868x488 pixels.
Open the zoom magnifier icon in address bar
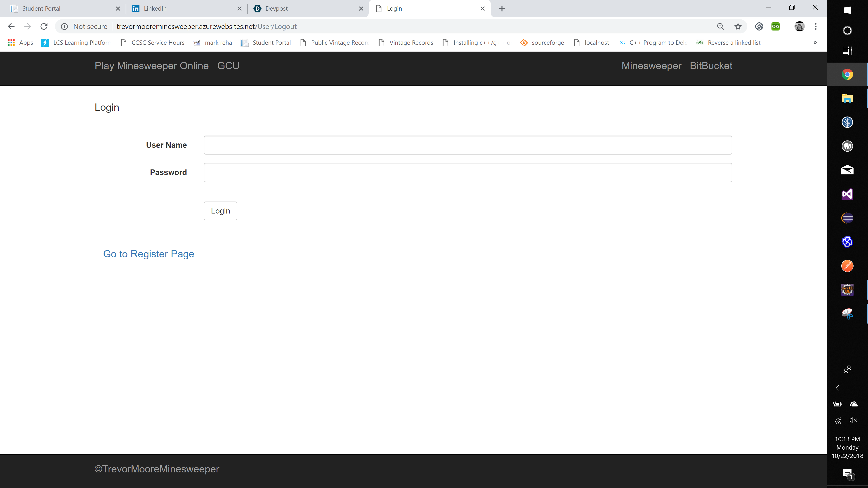pyautogui.click(x=720, y=26)
